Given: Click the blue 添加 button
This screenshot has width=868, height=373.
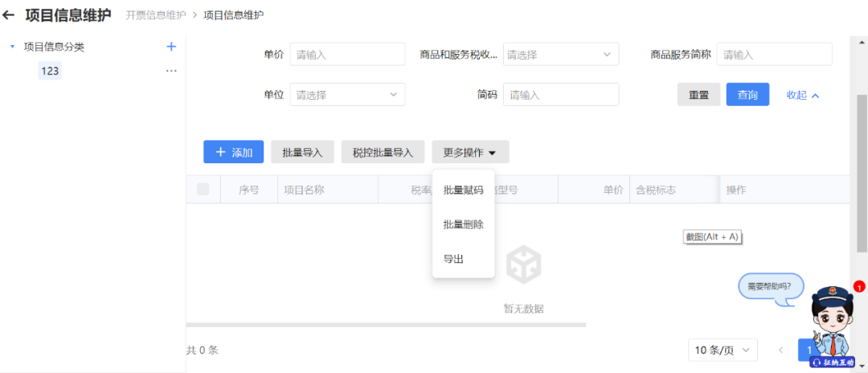Looking at the screenshot, I should [x=233, y=152].
